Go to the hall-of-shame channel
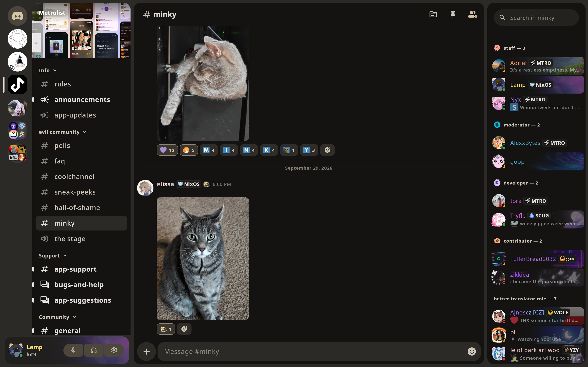The image size is (588, 367). [x=81, y=208]
